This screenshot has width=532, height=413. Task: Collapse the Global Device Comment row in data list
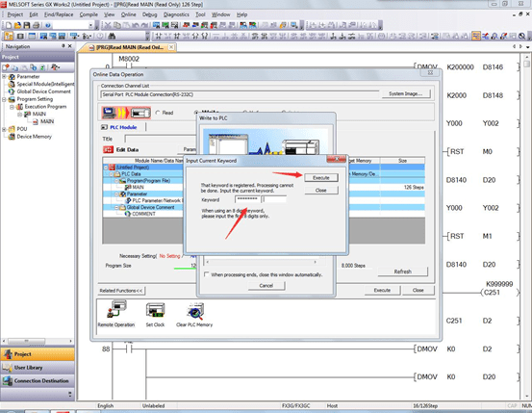point(116,207)
